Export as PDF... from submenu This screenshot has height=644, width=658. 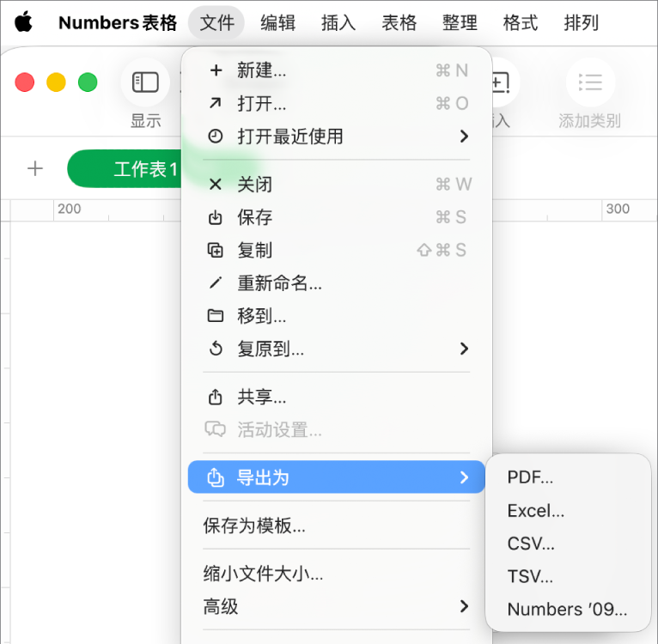point(568,477)
